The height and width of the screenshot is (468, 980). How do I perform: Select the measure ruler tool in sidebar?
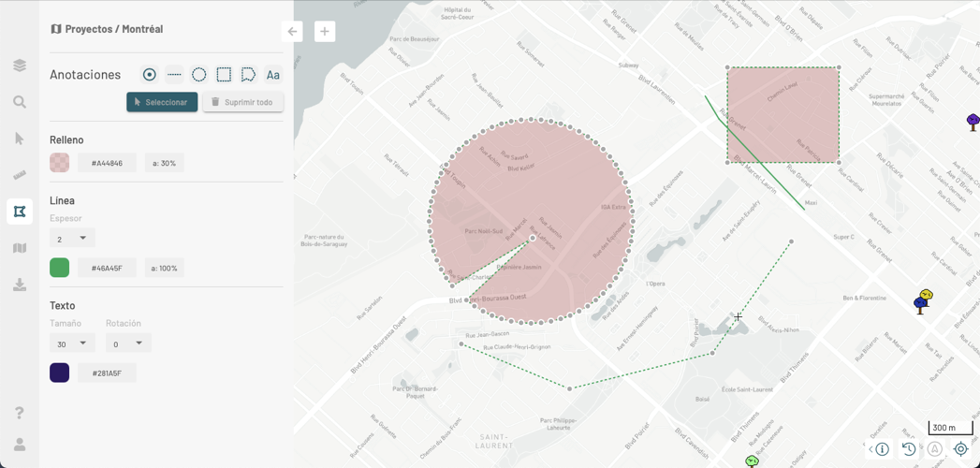pyautogui.click(x=20, y=175)
